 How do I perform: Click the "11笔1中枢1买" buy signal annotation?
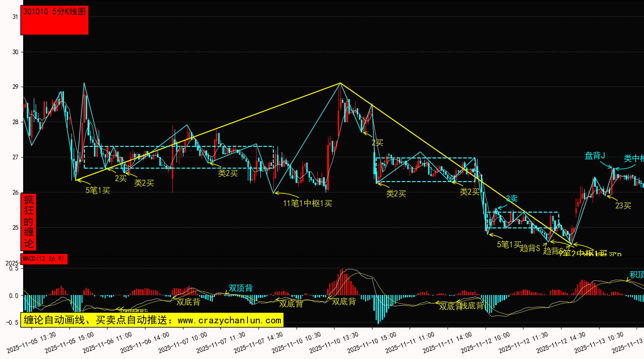[308, 203]
